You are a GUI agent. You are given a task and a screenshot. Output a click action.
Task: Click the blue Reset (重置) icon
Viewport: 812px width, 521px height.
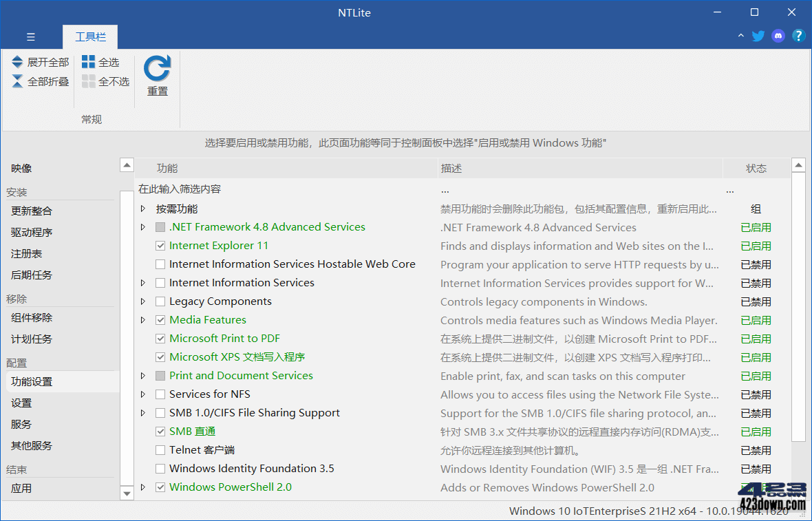[157, 69]
